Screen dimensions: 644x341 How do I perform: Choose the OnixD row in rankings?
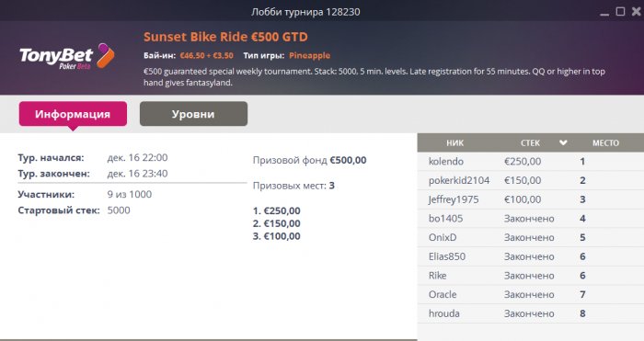[531, 237]
